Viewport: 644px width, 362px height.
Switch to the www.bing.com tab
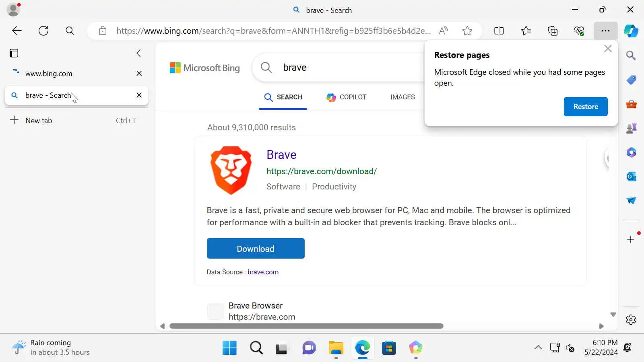76,73
